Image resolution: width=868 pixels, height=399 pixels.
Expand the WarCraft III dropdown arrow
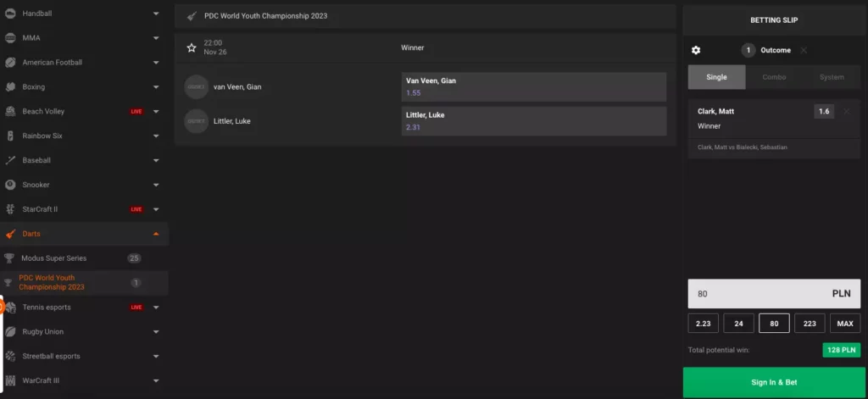[156, 380]
